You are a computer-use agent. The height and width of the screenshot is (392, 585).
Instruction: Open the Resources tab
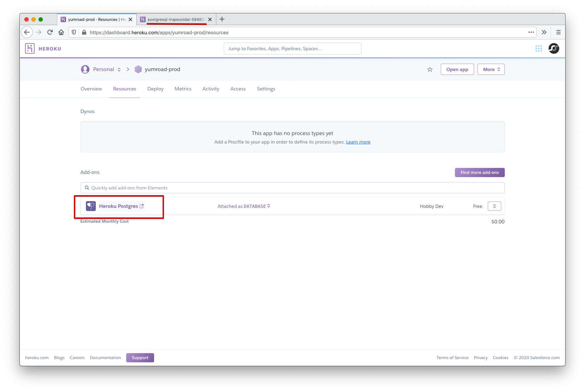click(124, 89)
